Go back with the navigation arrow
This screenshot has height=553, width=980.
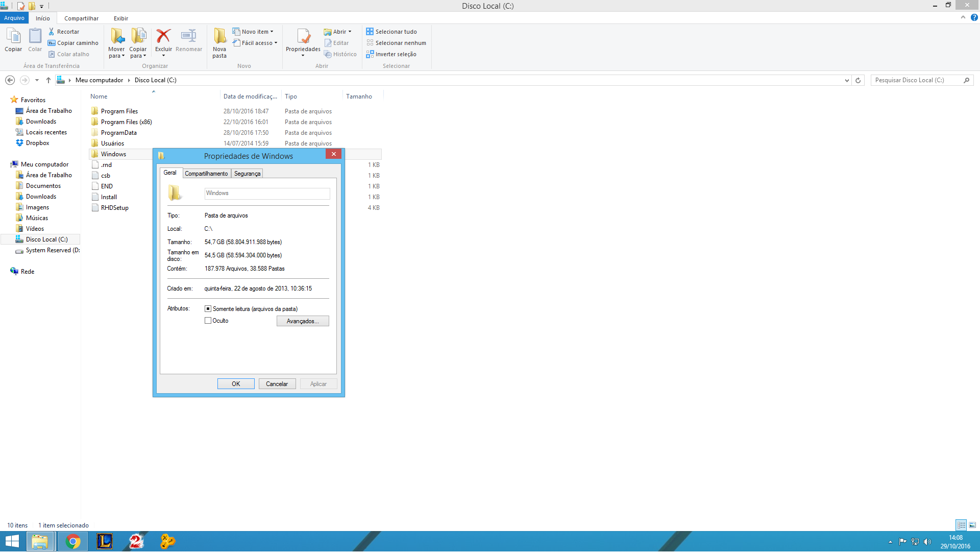(x=10, y=80)
